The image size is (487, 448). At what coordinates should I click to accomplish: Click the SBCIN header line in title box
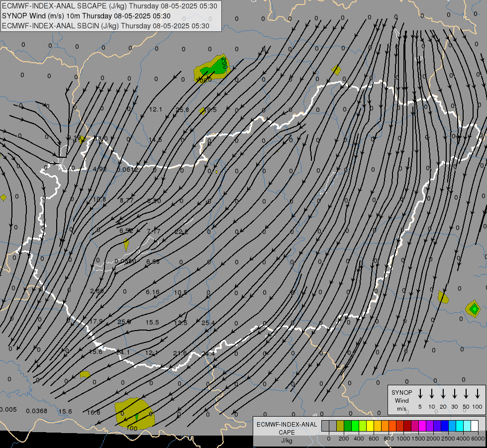coord(105,26)
